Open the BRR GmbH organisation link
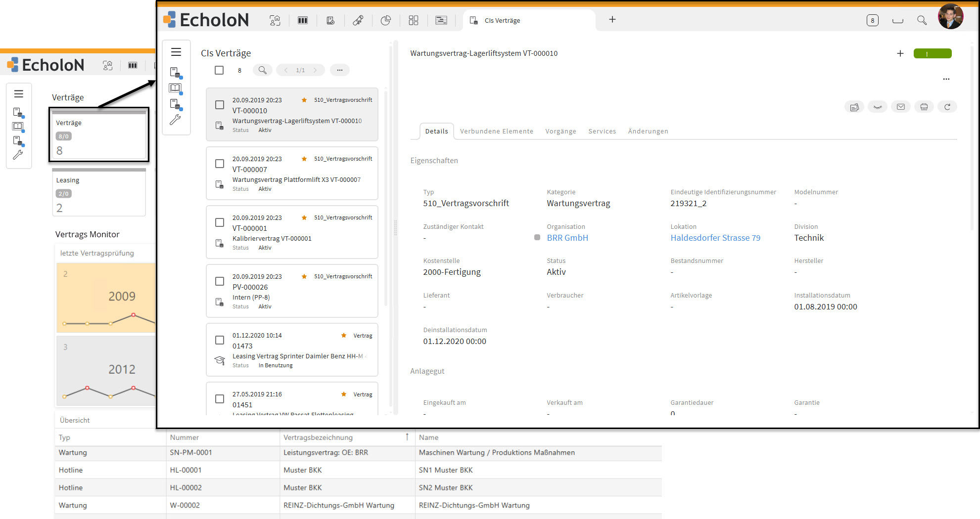Screen dimensions: 980x519 point(567,238)
